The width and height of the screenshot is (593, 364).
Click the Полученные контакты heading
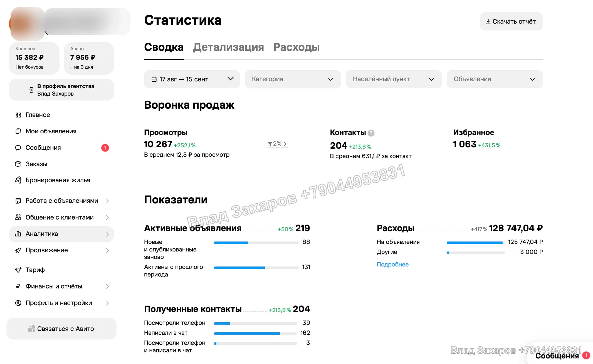(x=193, y=309)
